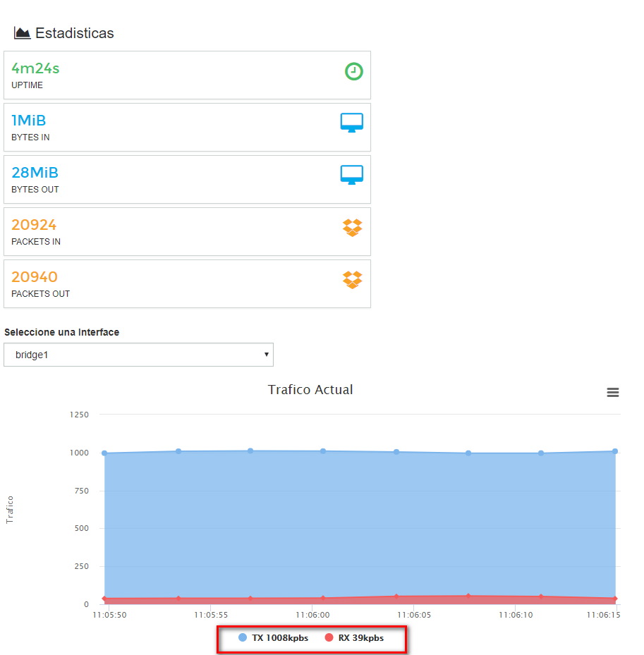Click the Trafico y-axis label
This screenshot has width=644, height=655.
tap(11, 509)
